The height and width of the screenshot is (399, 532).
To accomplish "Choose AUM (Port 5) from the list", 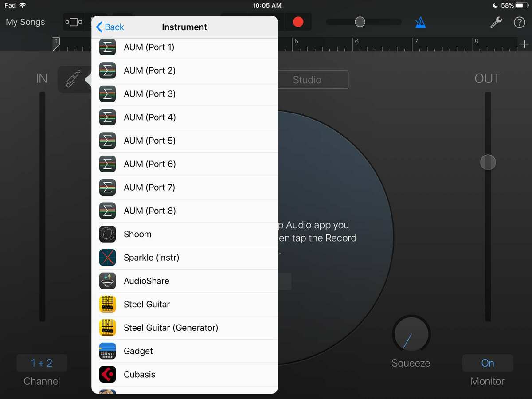I will click(x=149, y=141).
